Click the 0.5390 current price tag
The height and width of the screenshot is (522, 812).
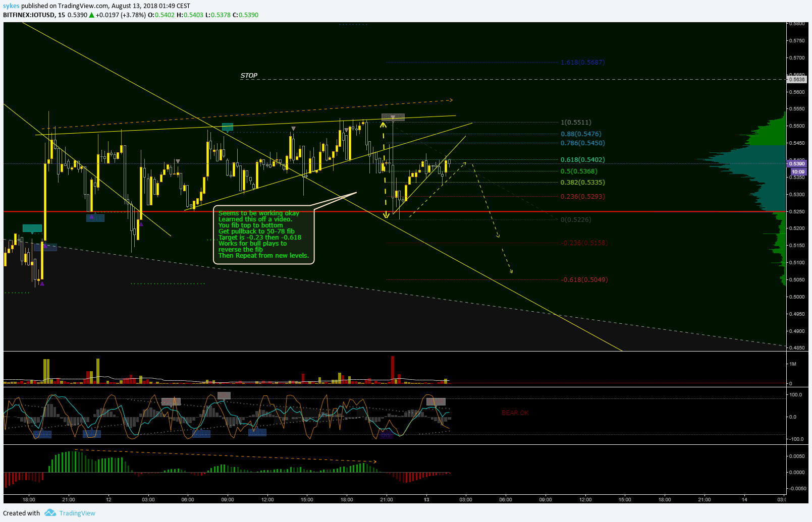coord(797,164)
